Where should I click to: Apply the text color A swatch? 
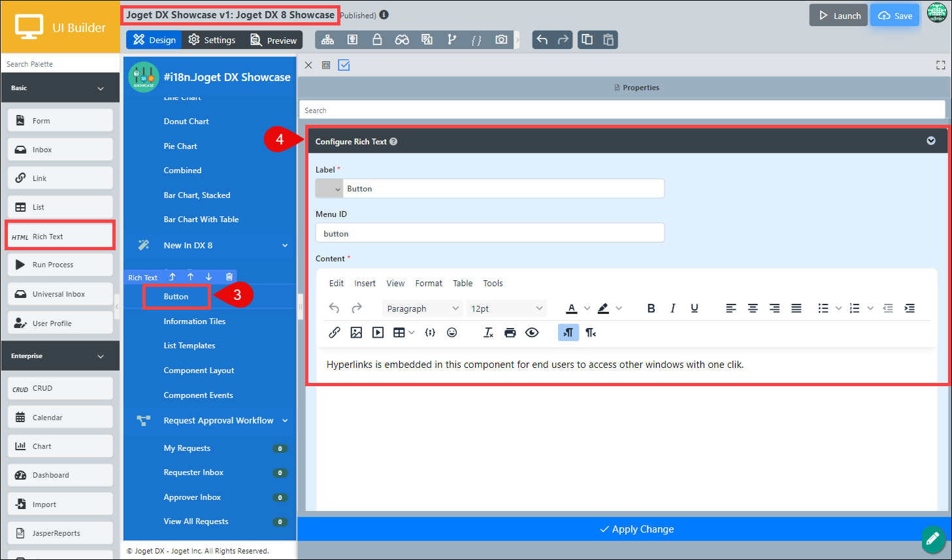point(572,308)
